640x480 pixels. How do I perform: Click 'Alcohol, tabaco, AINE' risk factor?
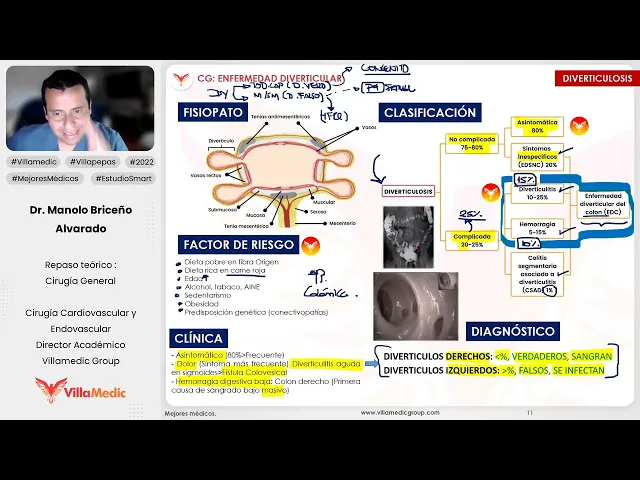222,287
